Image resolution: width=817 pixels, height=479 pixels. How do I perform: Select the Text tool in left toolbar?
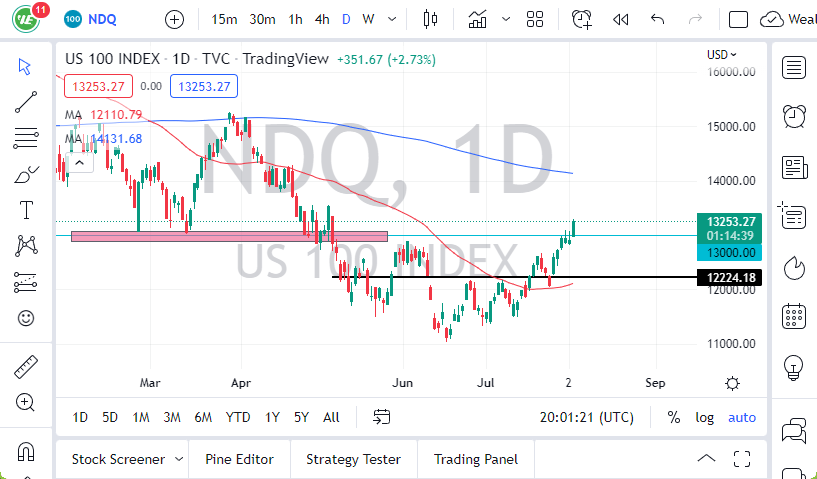pos(26,210)
